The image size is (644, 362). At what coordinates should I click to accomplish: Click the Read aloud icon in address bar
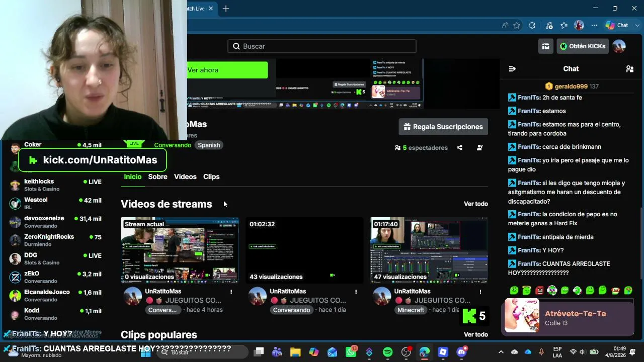coord(505,25)
